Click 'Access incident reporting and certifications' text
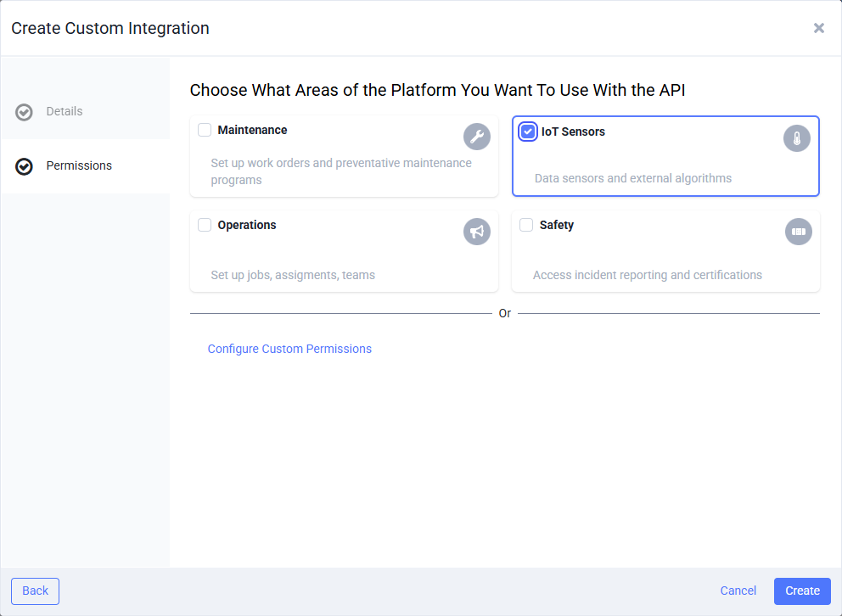This screenshot has height=616, width=842. pos(647,275)
